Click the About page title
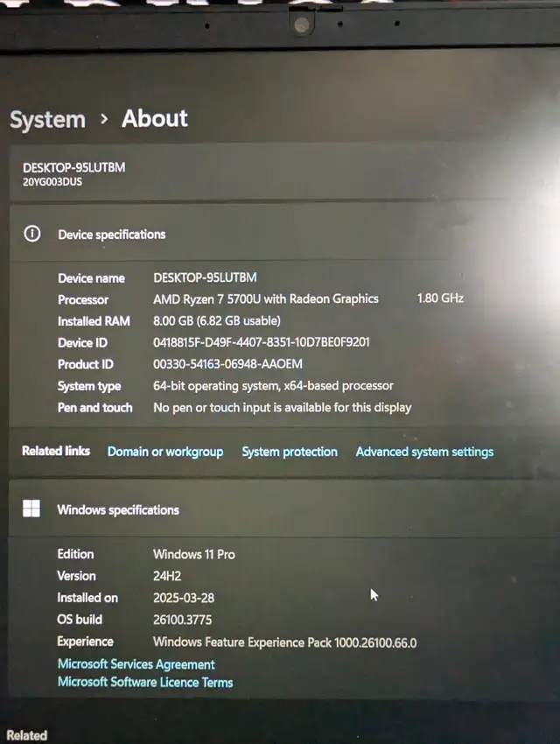560x744 pixels. pos(155,118)
